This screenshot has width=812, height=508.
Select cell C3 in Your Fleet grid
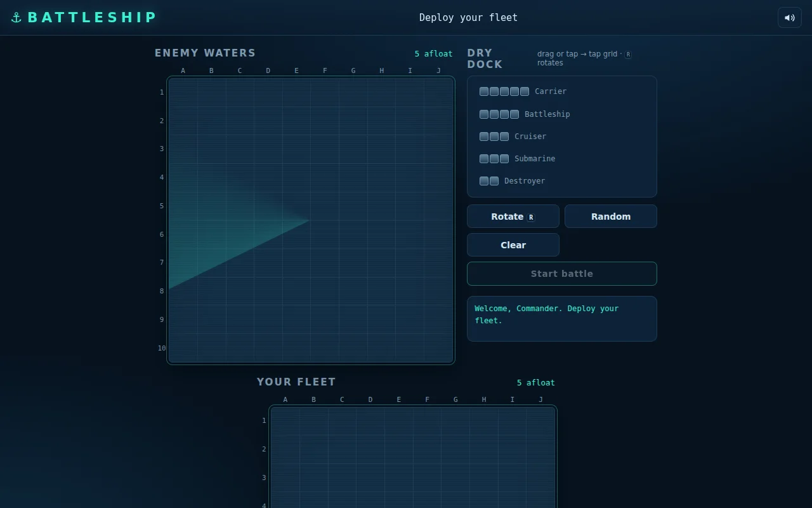(342, 478)
